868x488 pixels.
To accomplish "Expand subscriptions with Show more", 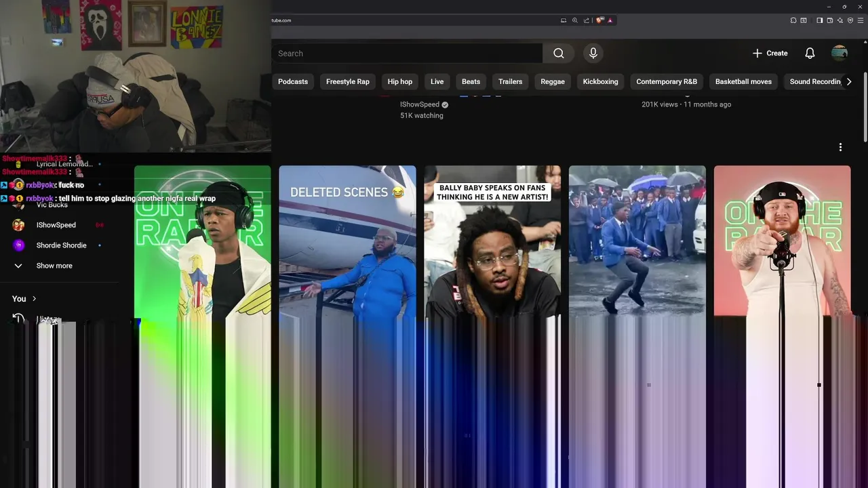I will 54,266.
